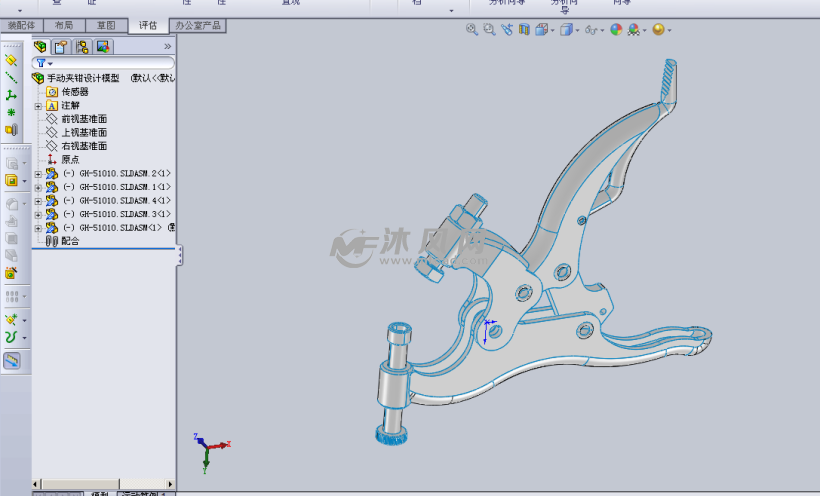The image size is (820, 496).
Task: Select 前视基准面 in the feature tree
Action: click(x=83, y=119)
